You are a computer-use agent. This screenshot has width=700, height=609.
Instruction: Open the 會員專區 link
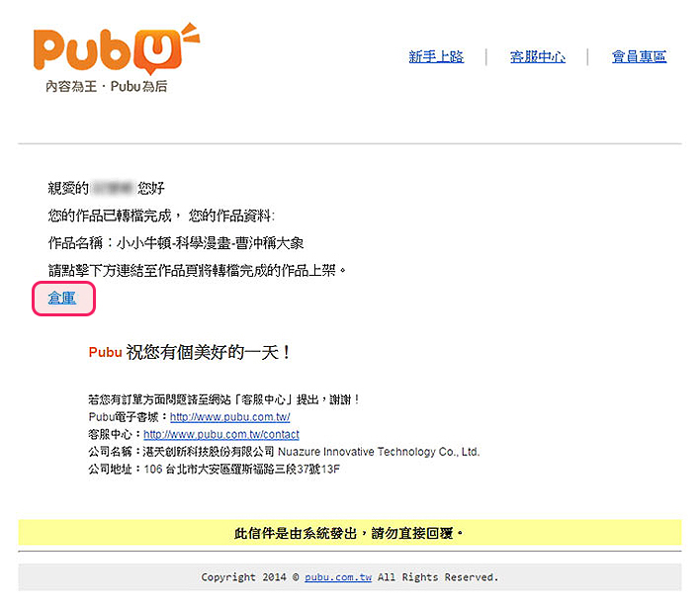coord(639,56)
